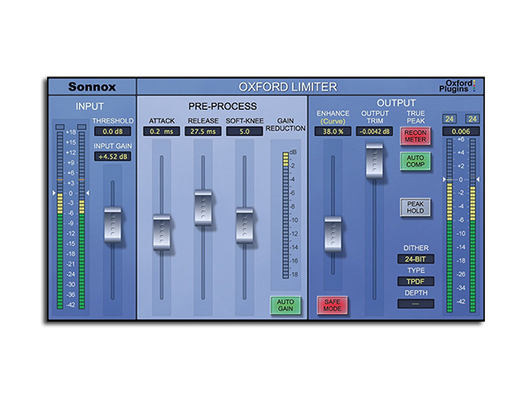
Task: Click the Output Trim fader handle
Action: pos(374,160)
